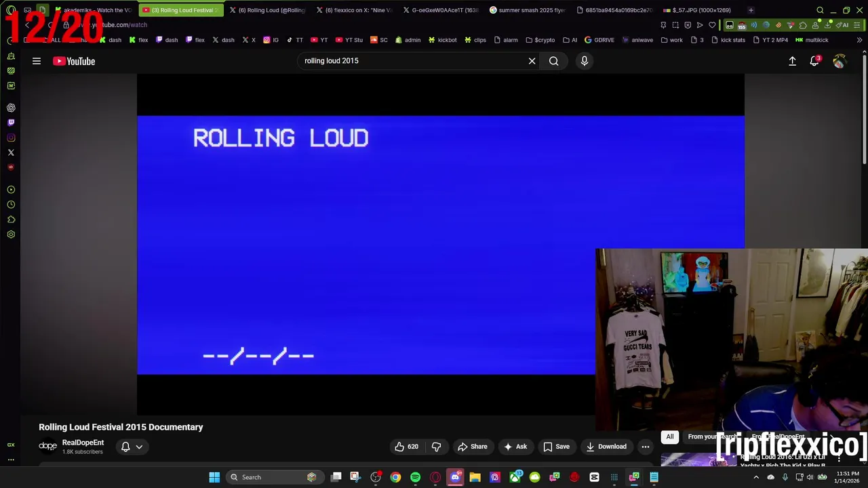Open File Explorer from the taskbar
The image size is (868, 488).
click(x=475, y=477)
